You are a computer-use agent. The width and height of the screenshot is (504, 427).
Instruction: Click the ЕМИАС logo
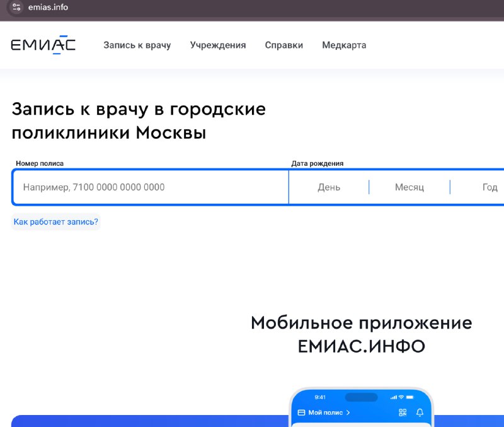pyautogui.click(x=43, y=45)
